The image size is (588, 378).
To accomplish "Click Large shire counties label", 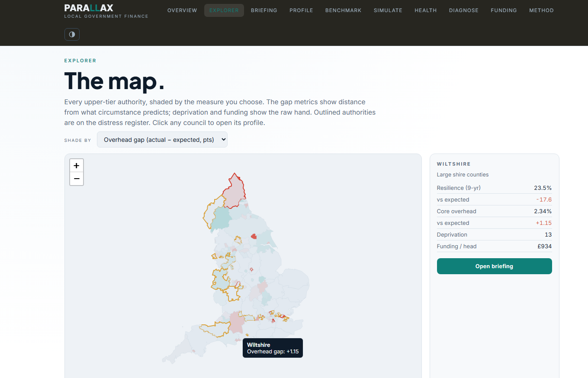I will (x=463, y=175).
